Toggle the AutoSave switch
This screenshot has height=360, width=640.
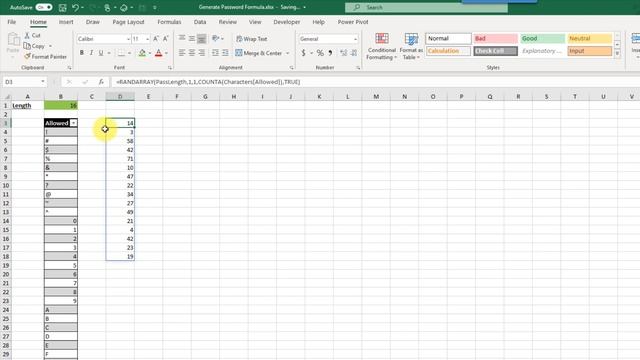coord(43,7)
